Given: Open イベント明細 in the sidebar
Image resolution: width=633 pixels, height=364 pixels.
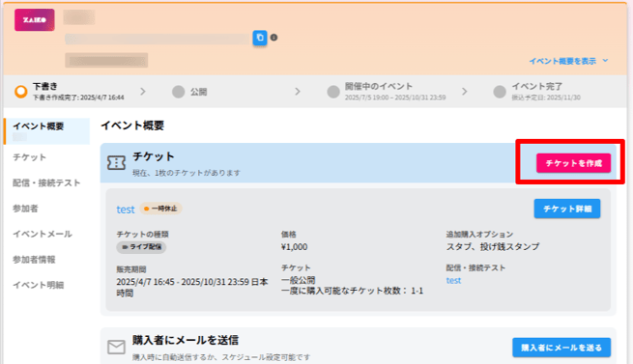Looking at the screenshot, I should point(38,285).
